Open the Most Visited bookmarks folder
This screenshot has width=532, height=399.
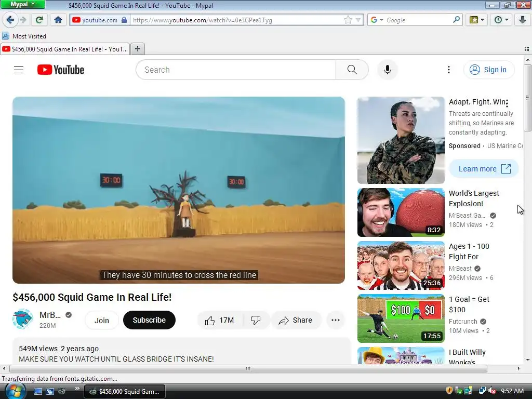click(x=24, y=36)
